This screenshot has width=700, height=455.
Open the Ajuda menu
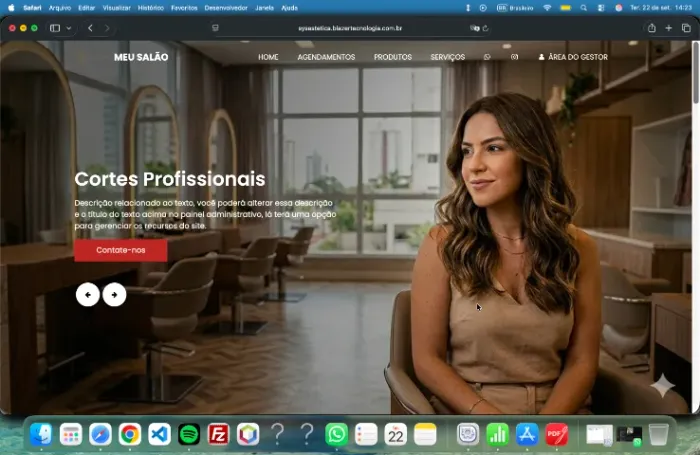(290, 8)
